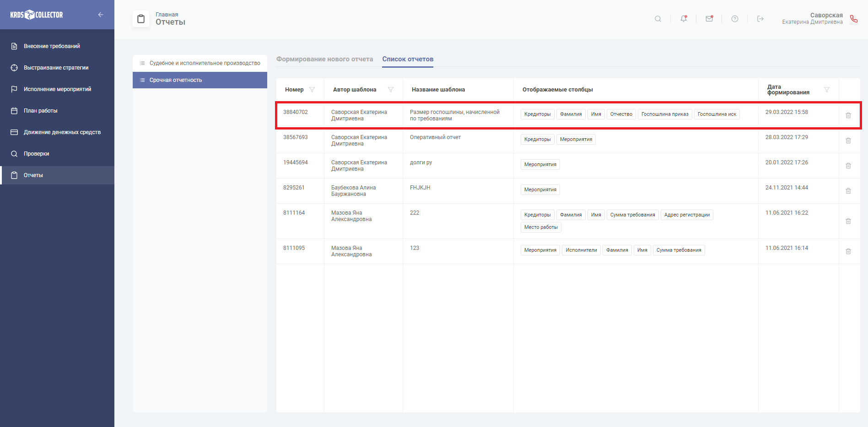Delete report 8111095 with trash icon
The image size is (868, 427).
pos(848,251)
